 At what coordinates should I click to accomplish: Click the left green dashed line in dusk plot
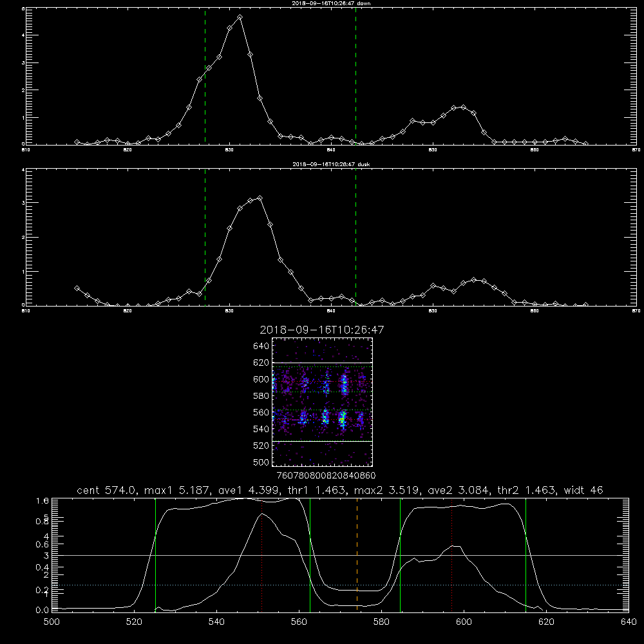click(x=205, y=237)
